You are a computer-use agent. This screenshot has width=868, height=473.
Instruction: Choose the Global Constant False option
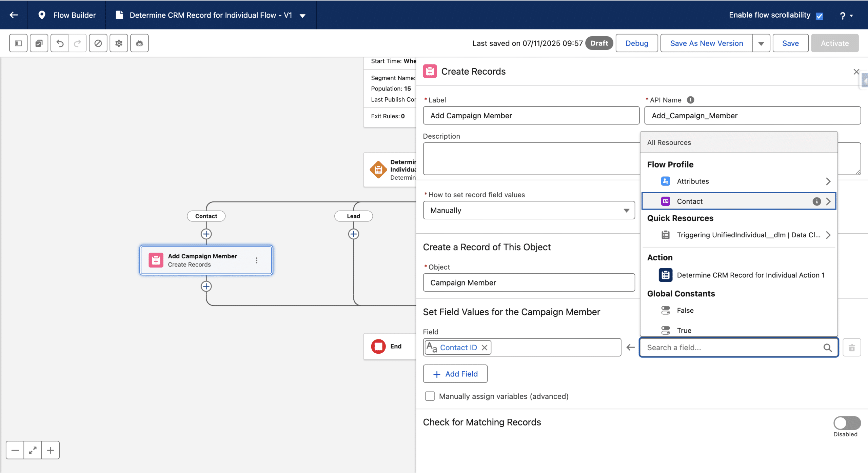click(685, 310)
